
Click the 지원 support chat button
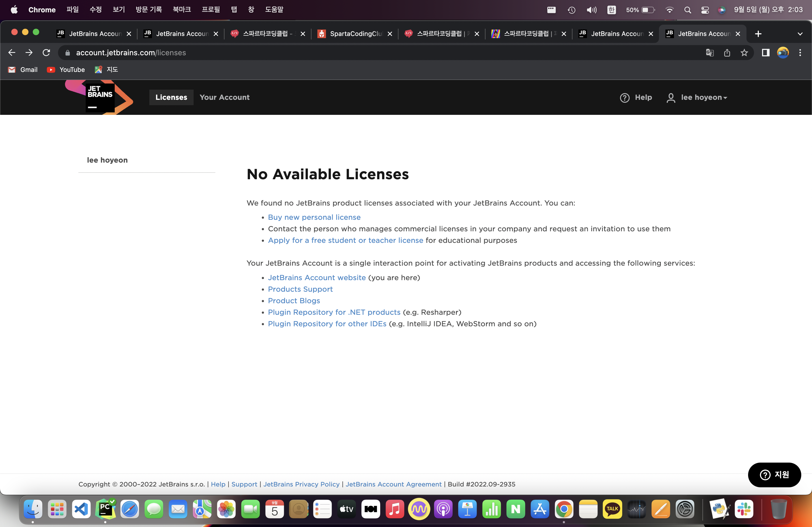tap(774, 474)
